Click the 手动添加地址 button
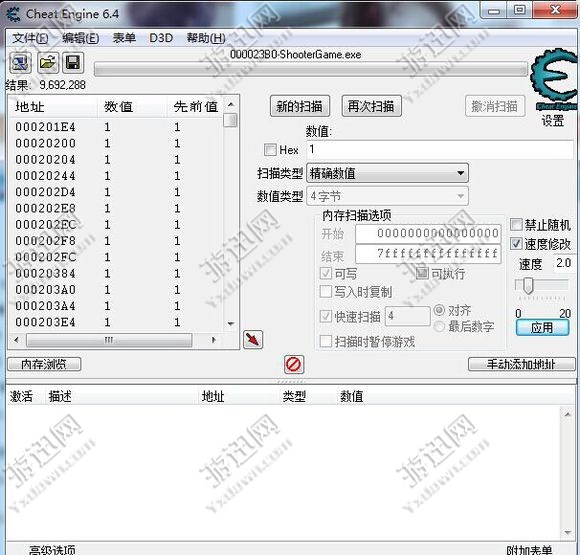The width and height of the screenshot is (580, 555). pos(522,364)
